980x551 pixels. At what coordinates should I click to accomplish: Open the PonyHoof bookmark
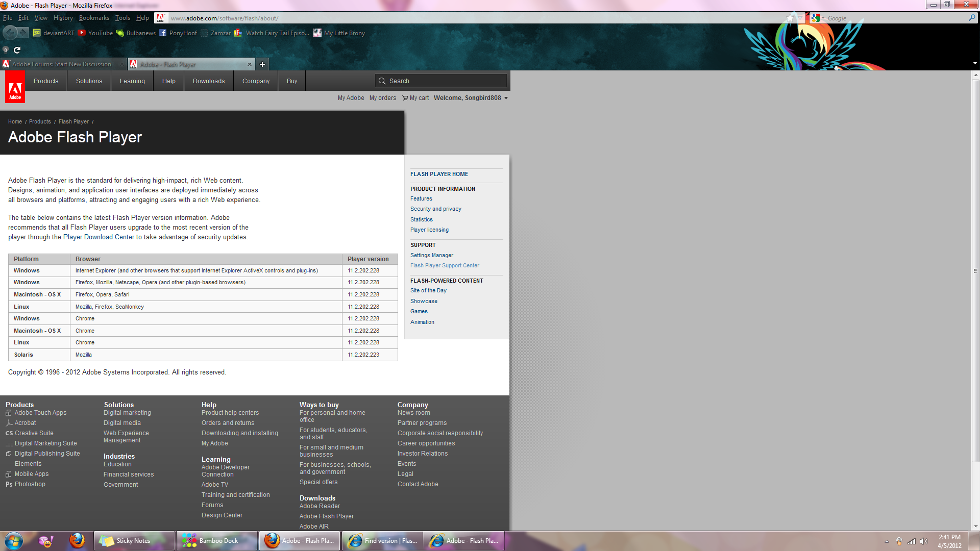[178, 33]
